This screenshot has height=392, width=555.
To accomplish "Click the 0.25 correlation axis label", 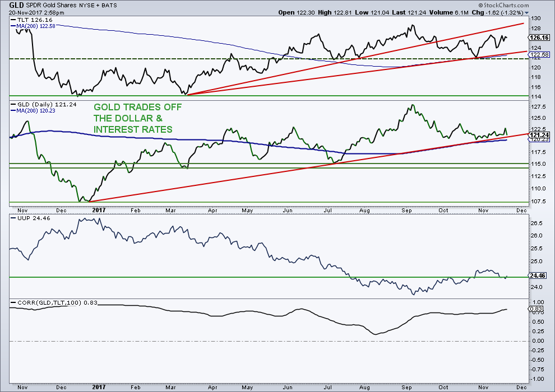I will [x=538, y=331].
